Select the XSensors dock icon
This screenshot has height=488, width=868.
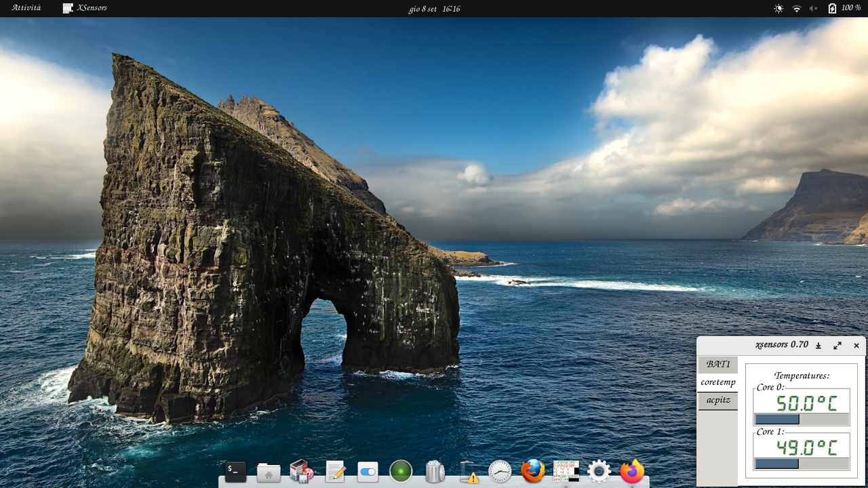pyautogui.click(x=566, y=471)
